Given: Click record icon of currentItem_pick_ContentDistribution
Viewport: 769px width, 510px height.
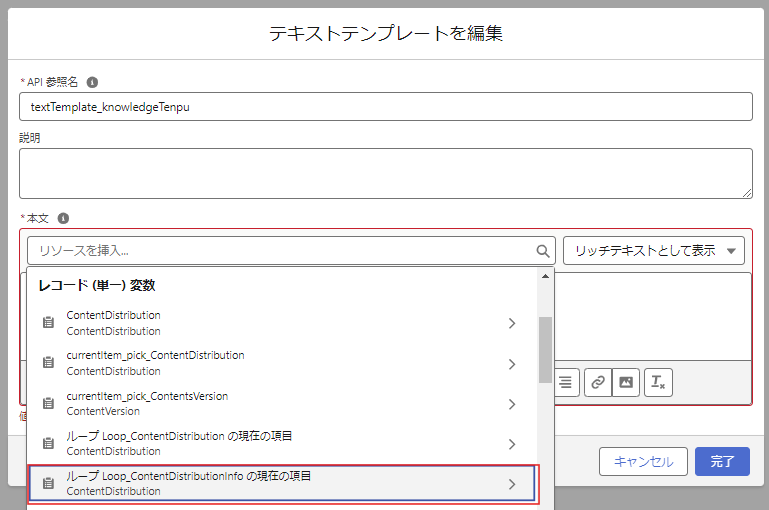Looking at the screenshot, I should 48,363.
